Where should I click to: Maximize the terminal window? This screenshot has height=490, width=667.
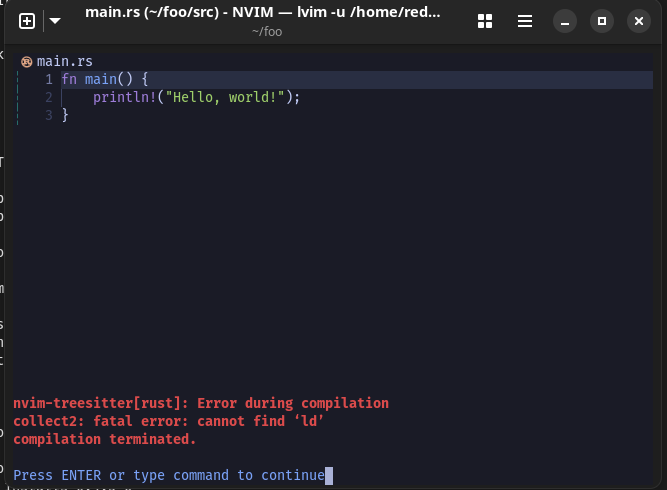(x=602, y=21)
